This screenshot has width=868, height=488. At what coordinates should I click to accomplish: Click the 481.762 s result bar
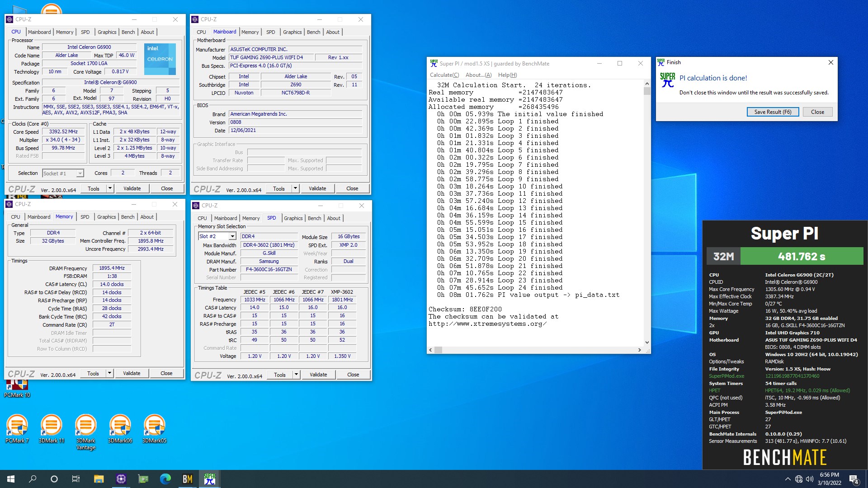pyautogui.click(x=802, y=256)
